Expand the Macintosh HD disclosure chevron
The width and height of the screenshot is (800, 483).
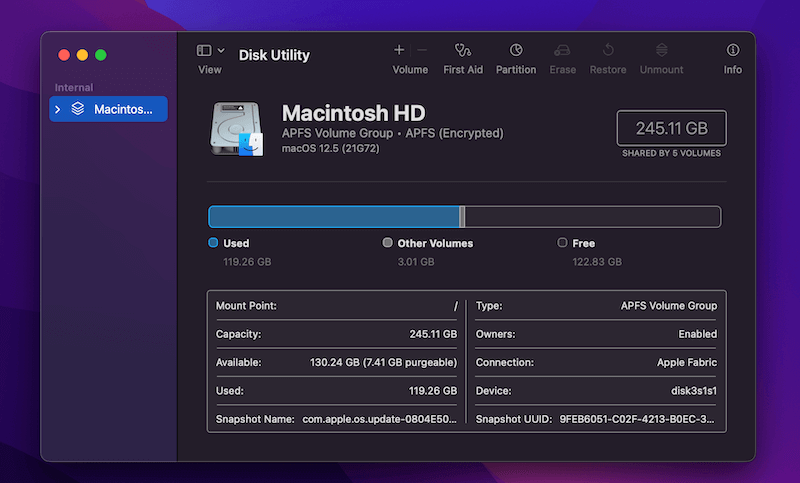pyautogui.click(x=58, y=109)
